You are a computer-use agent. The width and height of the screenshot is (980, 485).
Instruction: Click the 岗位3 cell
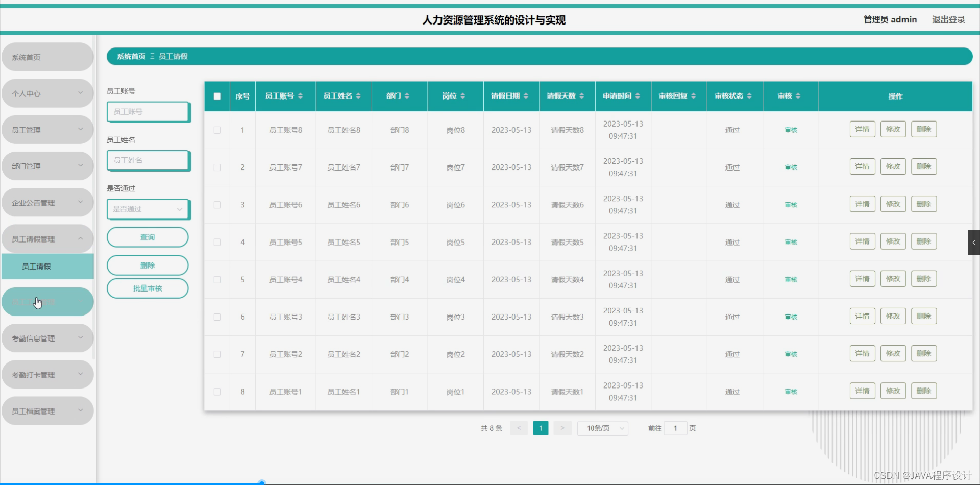pyautogui.click(x=456, y=317)
